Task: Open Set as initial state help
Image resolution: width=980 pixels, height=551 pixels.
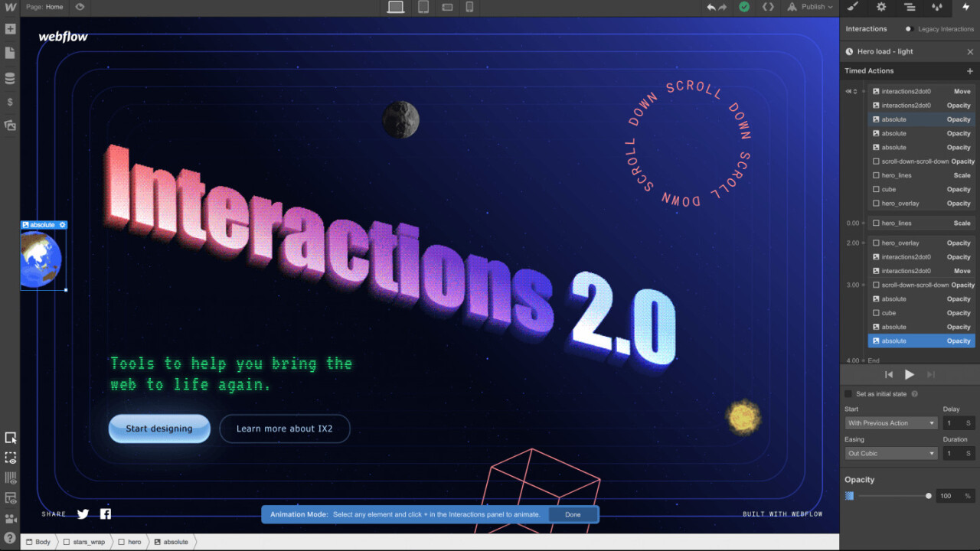Action: tap(914, 394)
